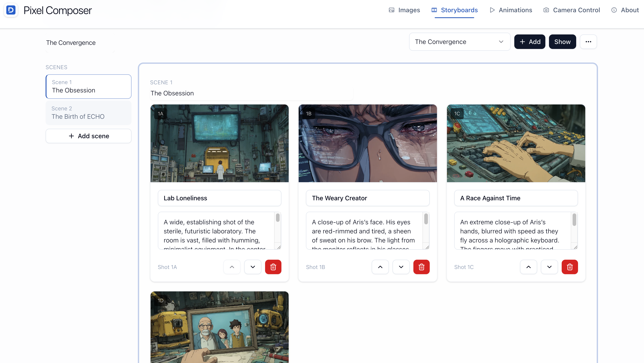Screen dimensions: 644x363
Task: Click the 1A badge on the lab image
Action: (x=161, y=114)
